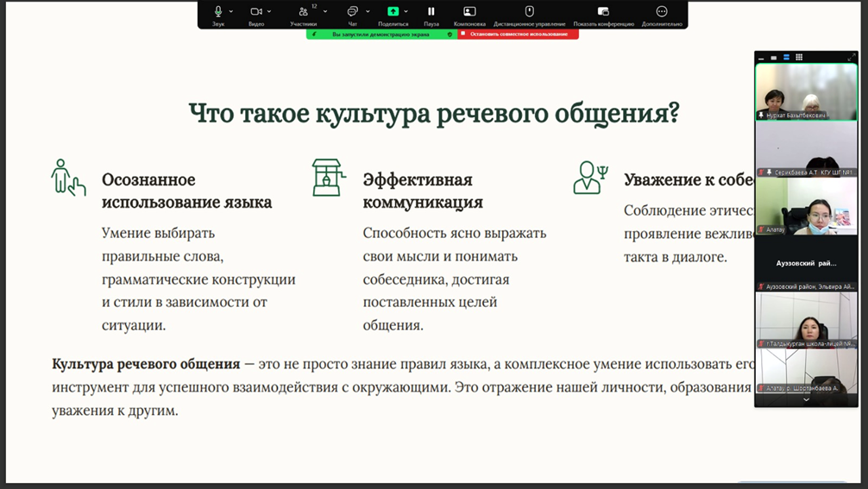Open the Дополнительно more options menu
The height and width of the screenshot is (489, 868).
tap(662, 12)
